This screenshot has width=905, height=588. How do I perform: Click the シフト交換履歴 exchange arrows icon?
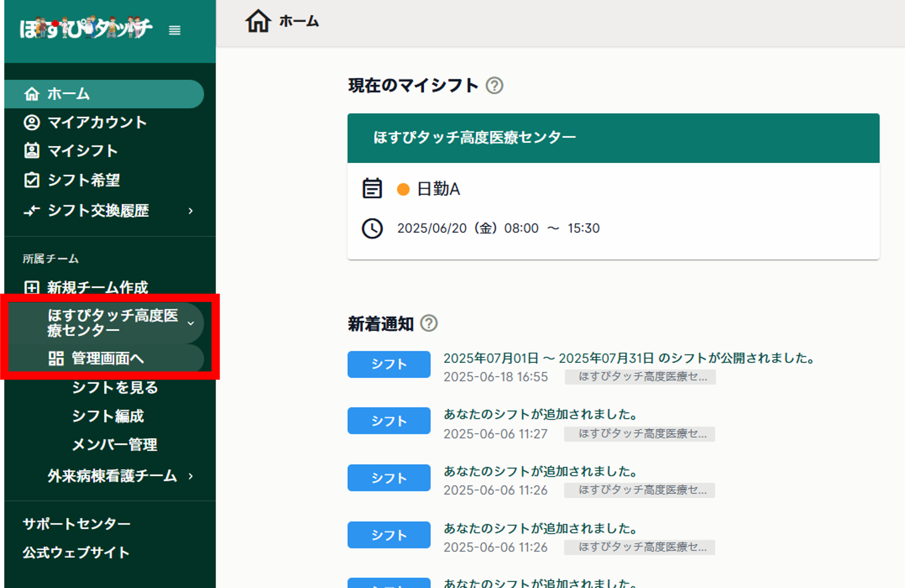point(32,211)
